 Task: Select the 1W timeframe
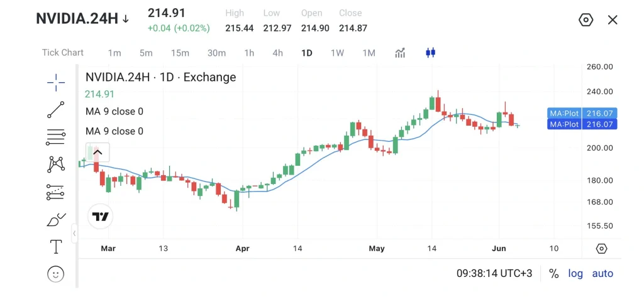point(337,53)
